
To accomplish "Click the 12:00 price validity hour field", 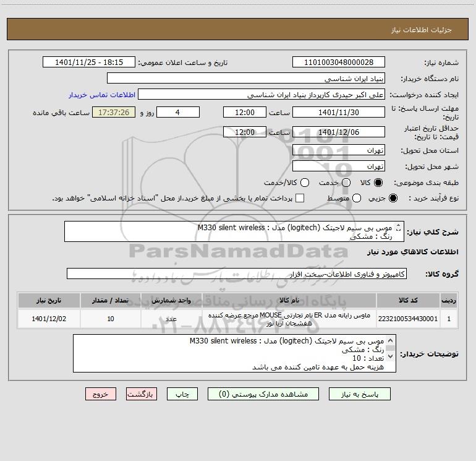I will click(x=245, y=132).
